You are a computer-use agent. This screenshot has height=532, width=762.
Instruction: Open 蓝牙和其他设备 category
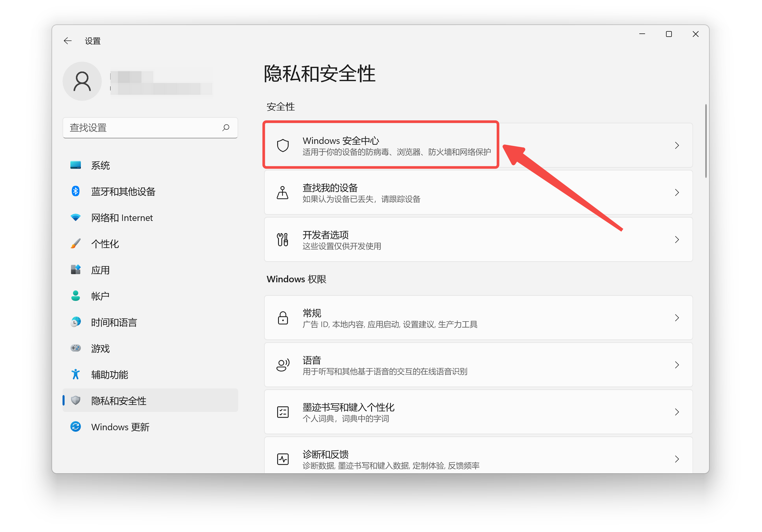(150, 191)
